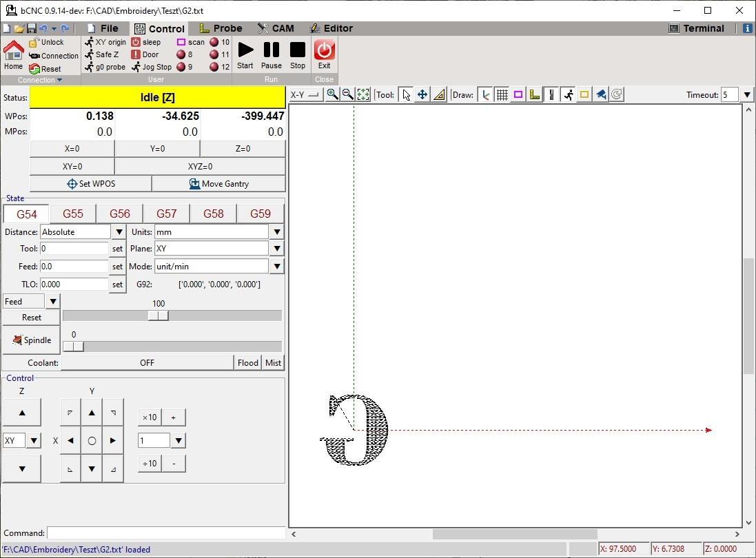The image size is (756, 558).
Task: Click the new file icon
Action: pyautogui.click(x=6, y=28)
